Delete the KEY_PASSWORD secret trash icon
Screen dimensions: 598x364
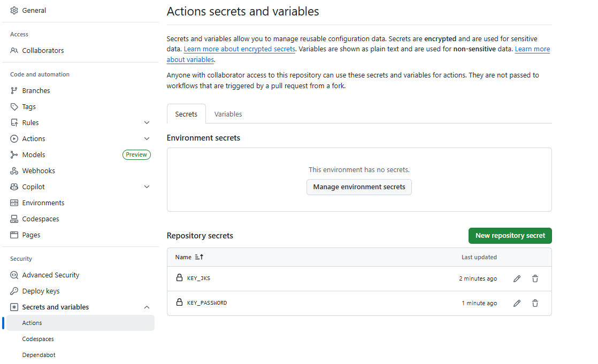[535, 303]
